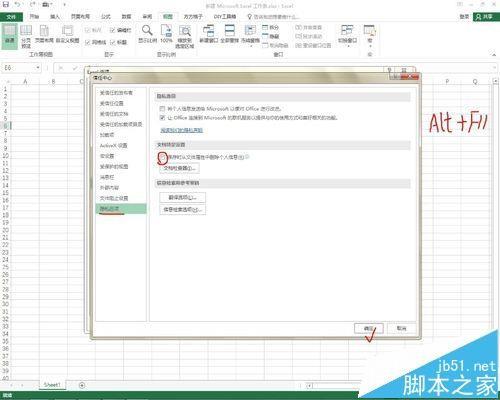
Task: Click the formula bar confirm check icon
Action: [75, 68]
